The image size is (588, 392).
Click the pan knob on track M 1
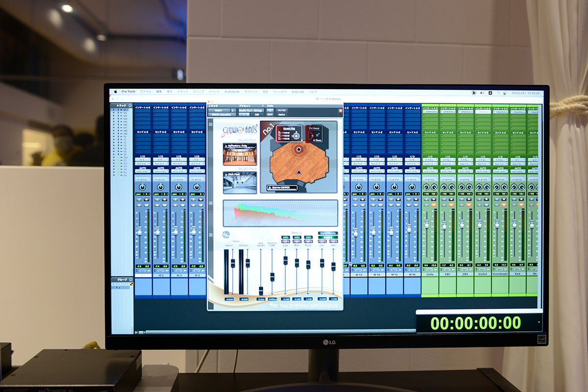tap(143, 187)
